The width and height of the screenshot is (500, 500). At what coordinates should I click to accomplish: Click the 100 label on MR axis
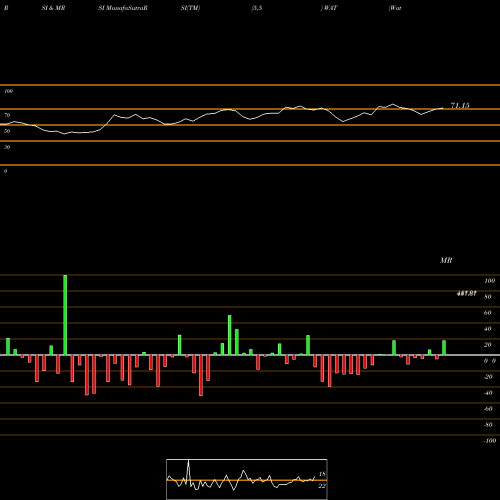[x=489, y=281]
